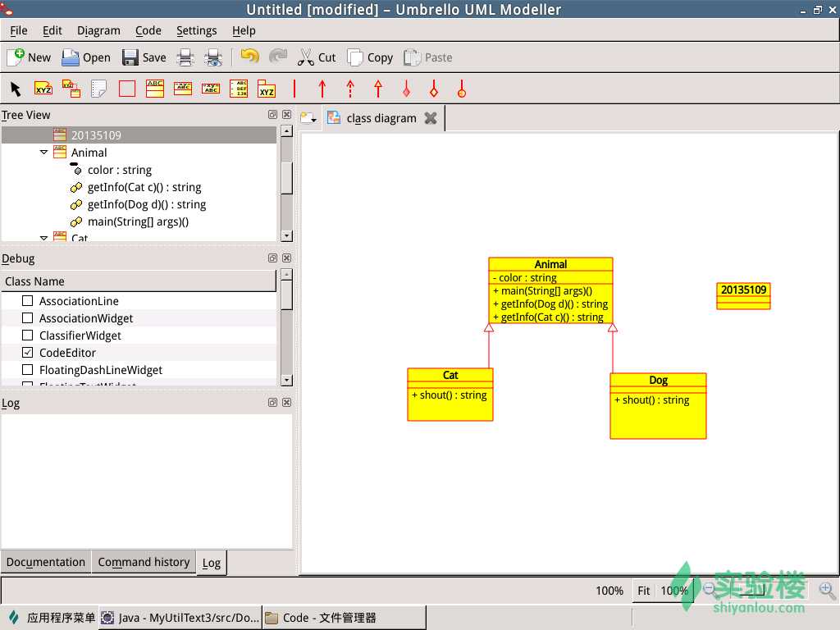
Task: Check the AssociationWidget checkbox
Action: coord(27,317)
